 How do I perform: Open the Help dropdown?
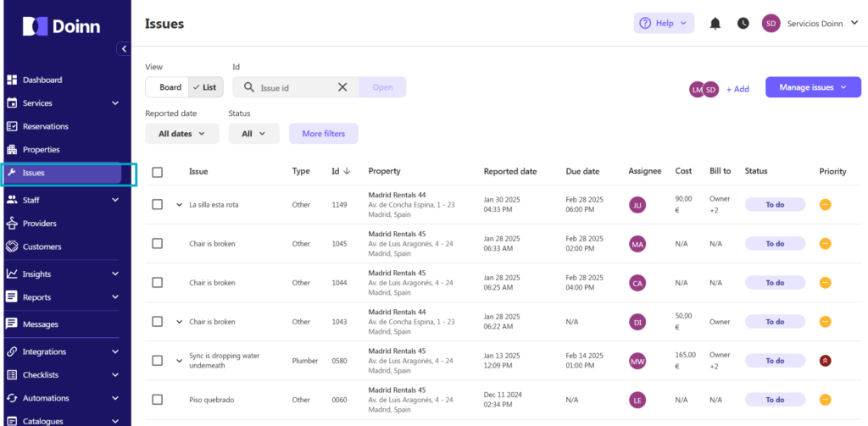[664, 23]
